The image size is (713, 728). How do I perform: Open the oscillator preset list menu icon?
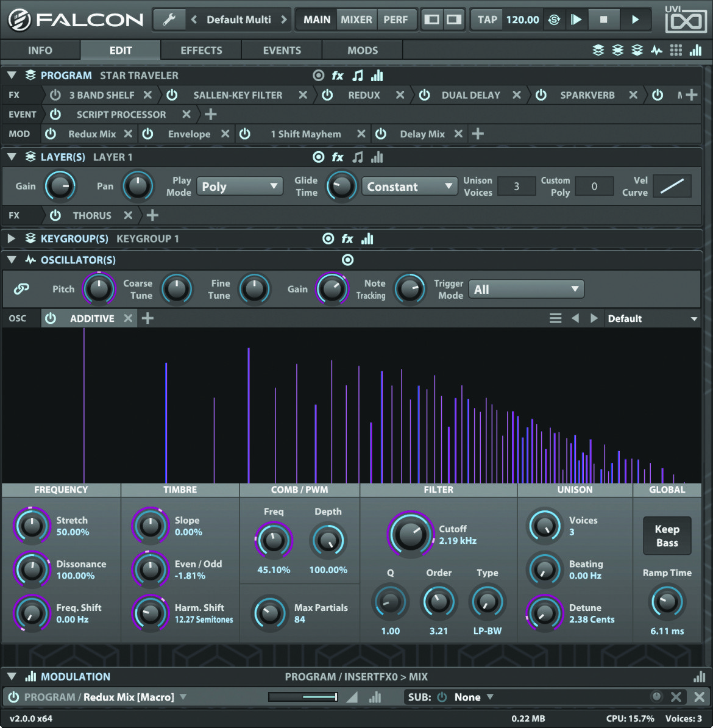tap(555, 318)
